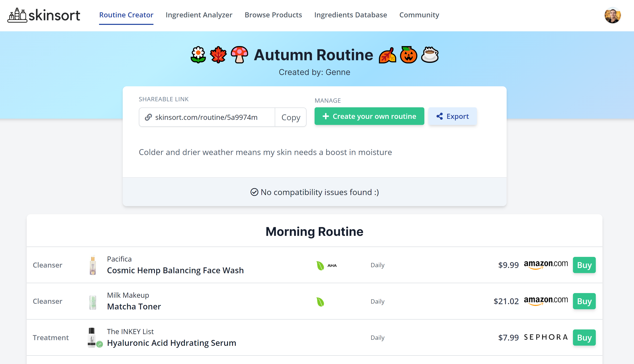This screenshot has height=364, width=634.
Task: Click the Cleanser label in the Pacifica row
Action: [48, 265]
